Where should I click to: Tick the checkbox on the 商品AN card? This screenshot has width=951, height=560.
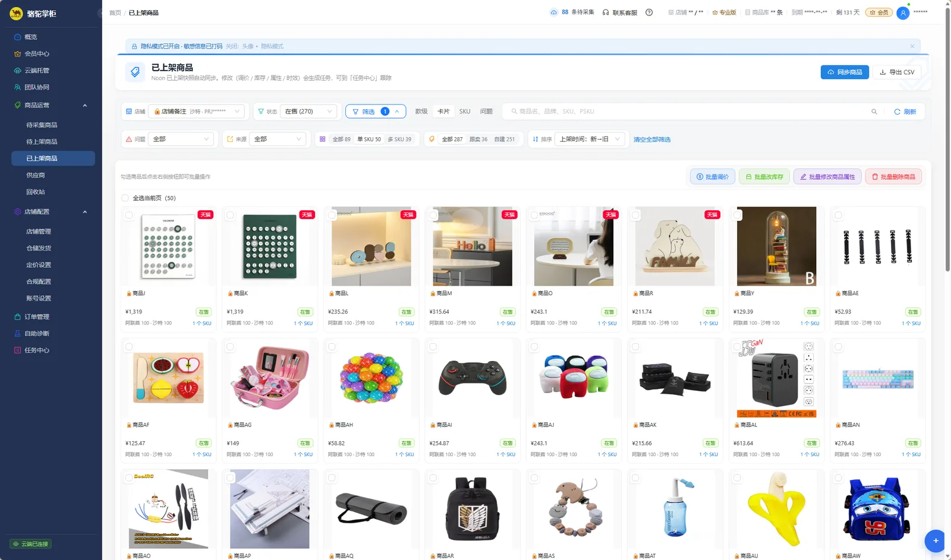[838, 347]
